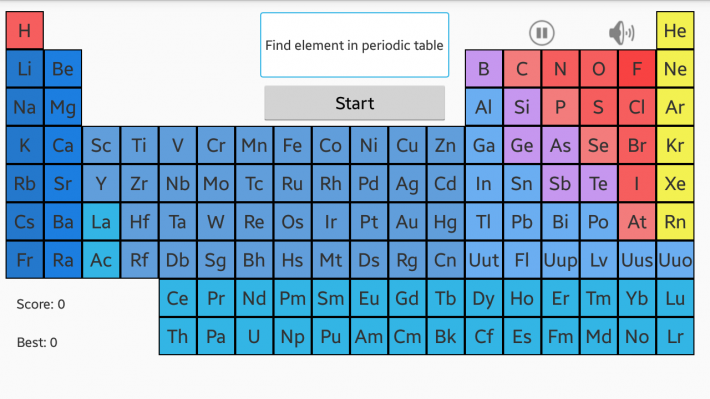Tap the Ti element tile

[x=139, y=145]
